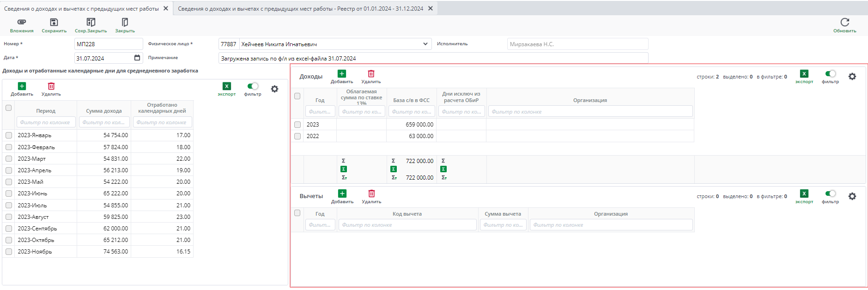Sort by the Сумма дохода column header

104,111
